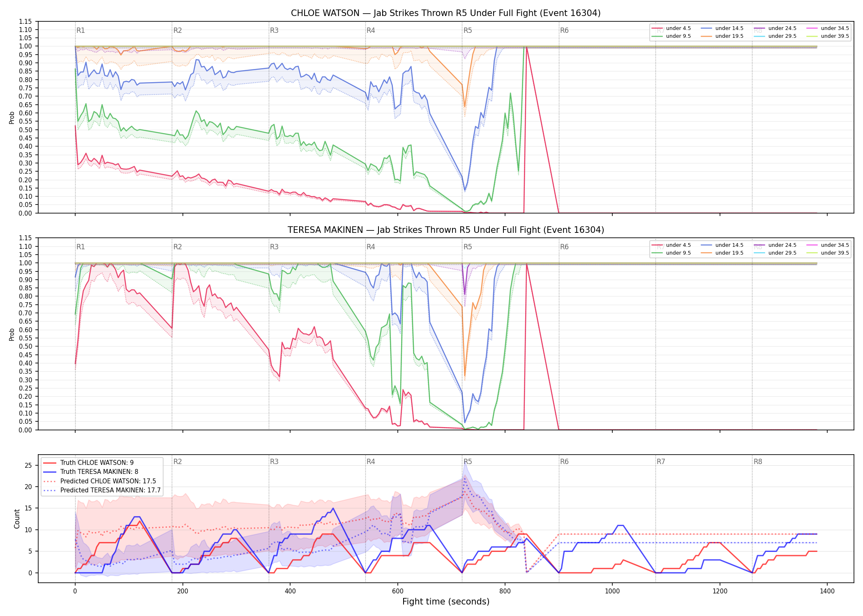863x616 pixels.
Task: Click the '15' tick on Count axis
Action: coord(28,508)
